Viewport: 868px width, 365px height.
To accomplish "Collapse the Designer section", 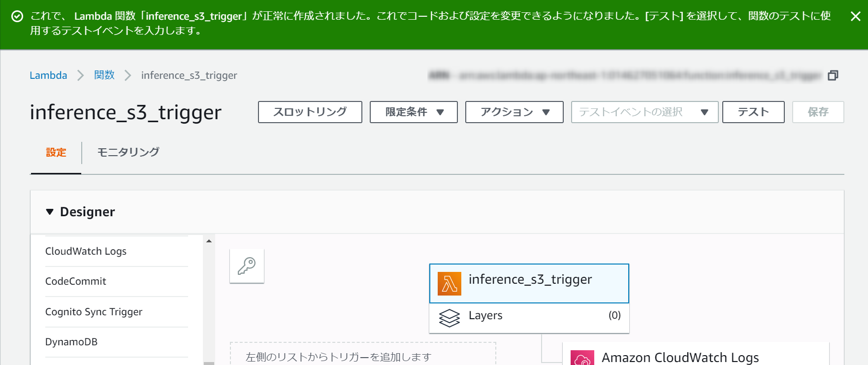I will [x=50, y=212].
